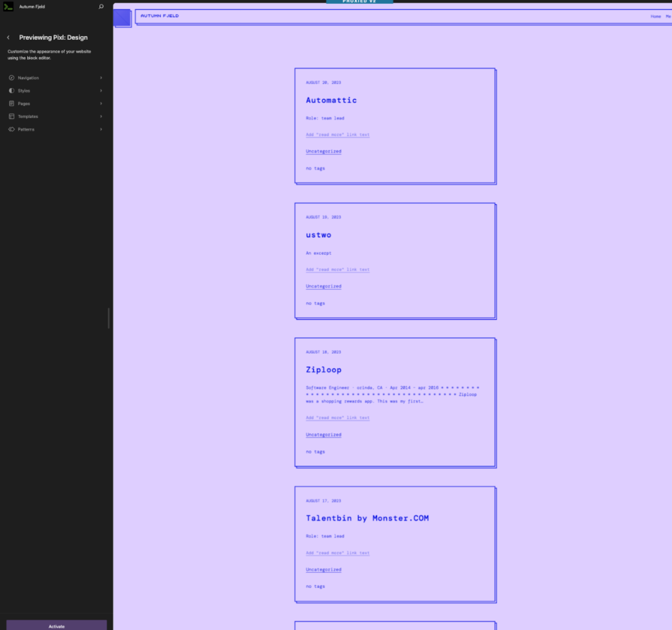Viewport: 672px width, 630px height.
Task: Go back using the left chevron arrow
Action: click(x=9, y=37)
